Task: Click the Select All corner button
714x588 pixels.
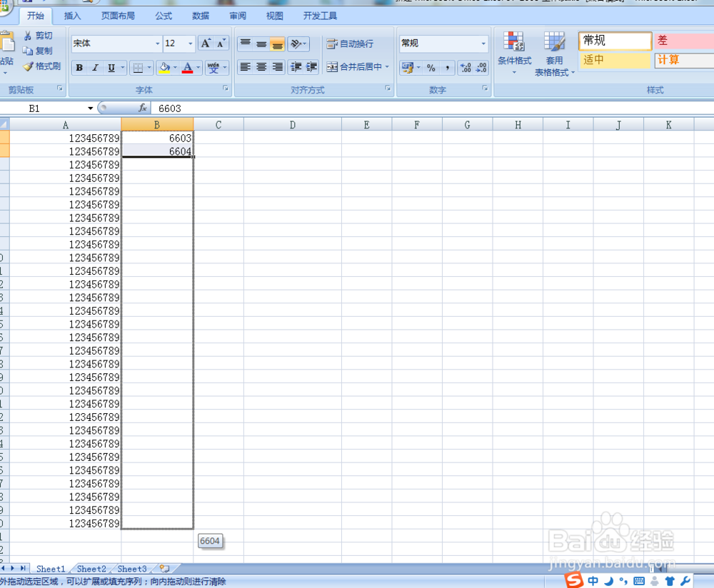Action: coord(4,124)
